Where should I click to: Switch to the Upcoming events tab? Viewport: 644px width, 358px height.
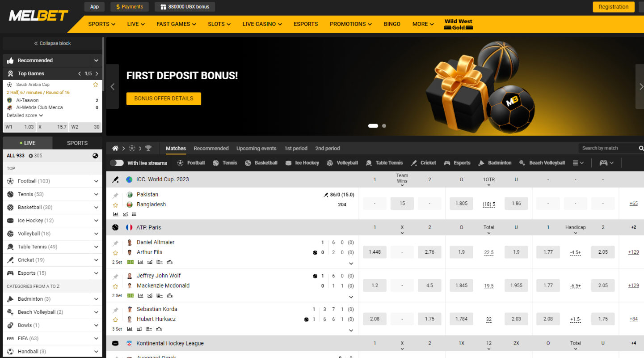pyautogui.click(x=256, y=148)
